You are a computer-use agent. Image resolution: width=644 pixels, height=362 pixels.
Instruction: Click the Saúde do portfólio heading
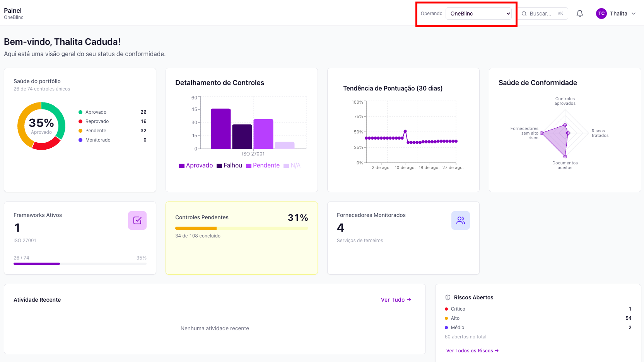(x=37, y=81)
